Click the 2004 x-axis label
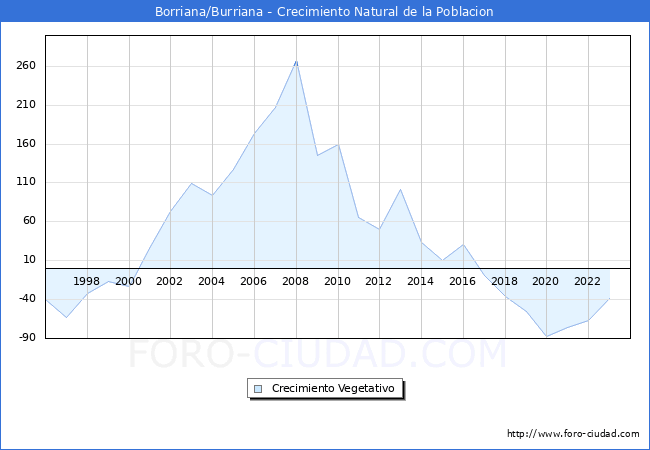The width and height of the screenshot is (650, 450). point(211,281)
